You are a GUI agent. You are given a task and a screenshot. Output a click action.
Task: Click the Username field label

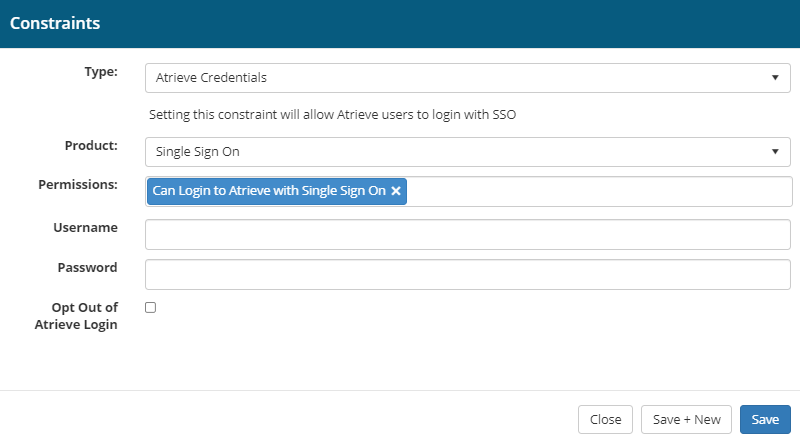pos(85,228)
